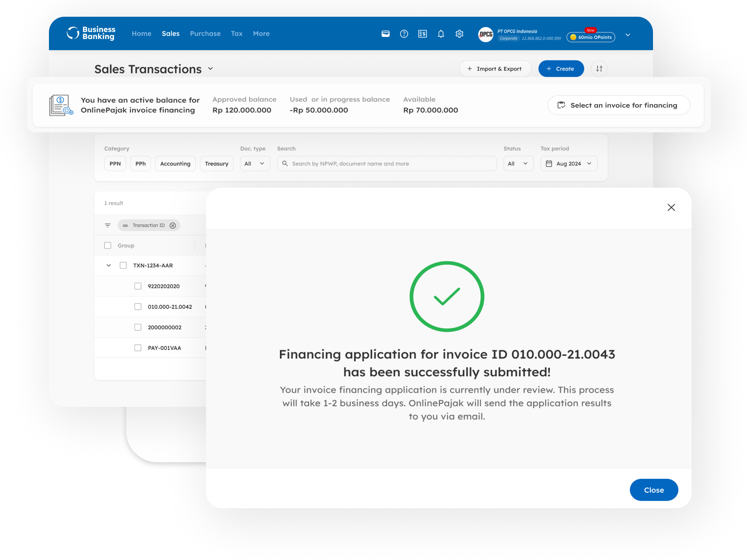The height and width of the screenshot is (560, 747).
Task: Open the More menu
Action: [261, 33]
